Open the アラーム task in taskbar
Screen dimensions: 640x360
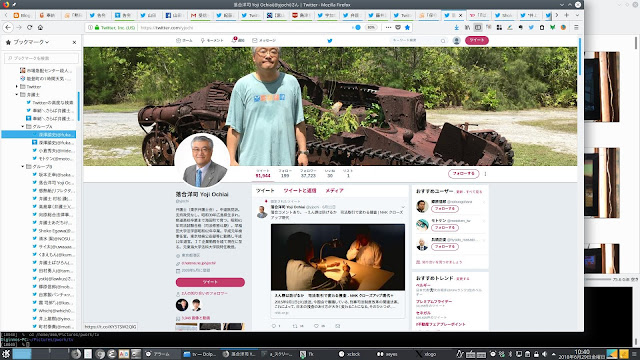click(162, 354)
